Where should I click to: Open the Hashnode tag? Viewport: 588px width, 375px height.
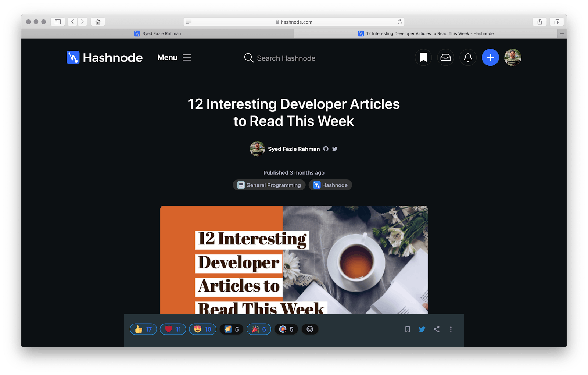[x=330, y=185]
